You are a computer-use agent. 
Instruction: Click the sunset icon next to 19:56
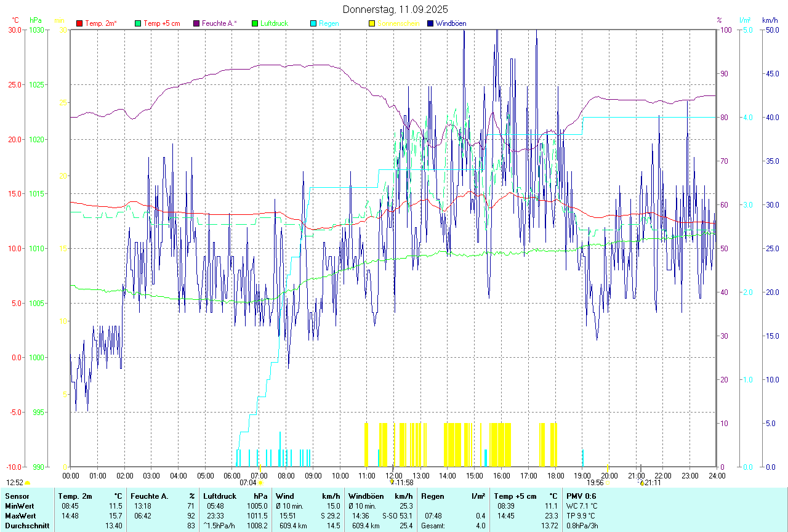pyautogui.click(x=607, y=483)
